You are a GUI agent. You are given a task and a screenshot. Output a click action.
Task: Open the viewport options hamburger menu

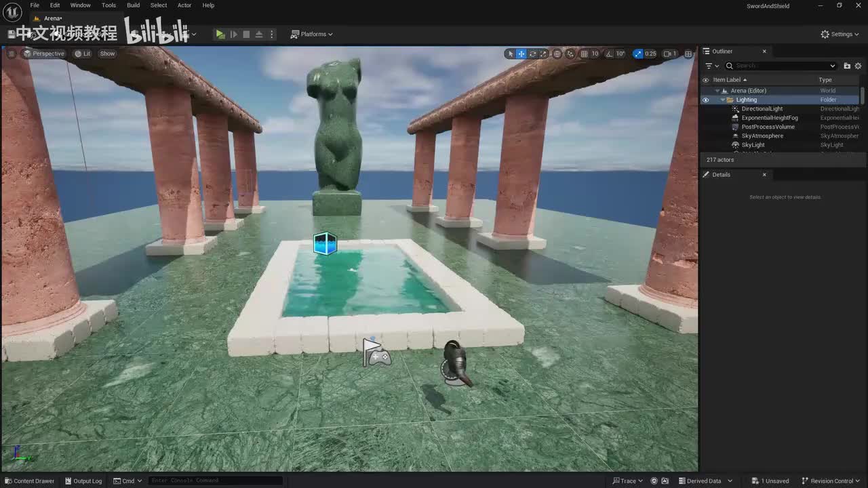coord(12,54)
